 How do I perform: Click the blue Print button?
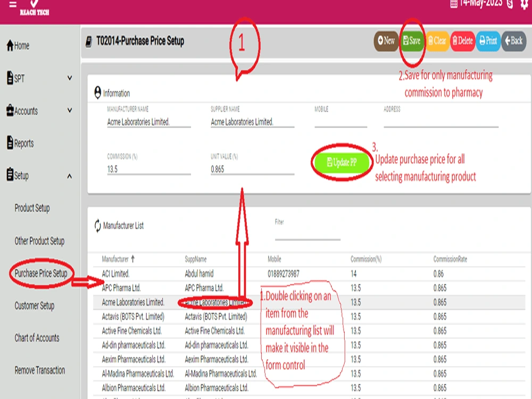(488, 41)
